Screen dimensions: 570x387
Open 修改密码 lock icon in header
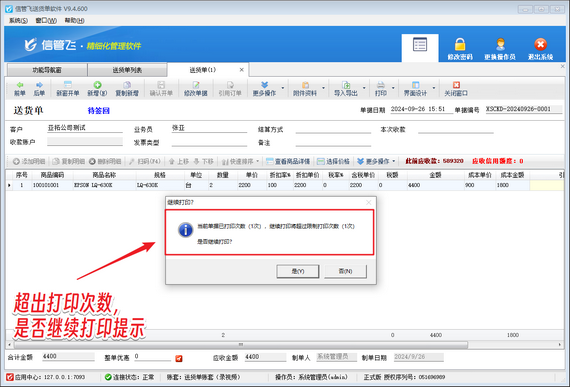pyautogui.click(x=460, y=44)
